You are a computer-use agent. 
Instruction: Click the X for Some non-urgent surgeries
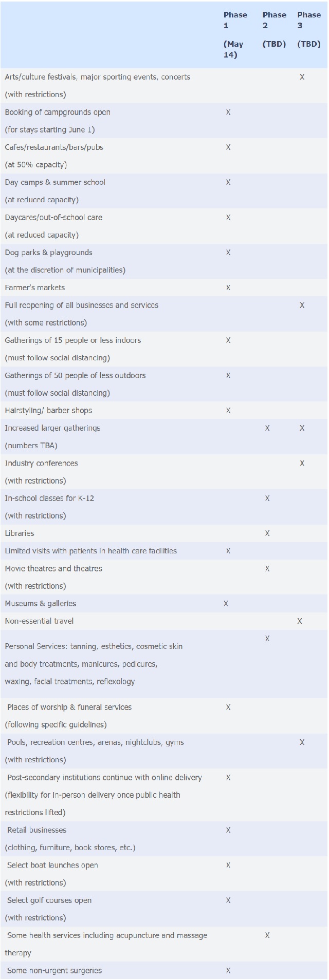pyautogui.click(x=228, y=971)
